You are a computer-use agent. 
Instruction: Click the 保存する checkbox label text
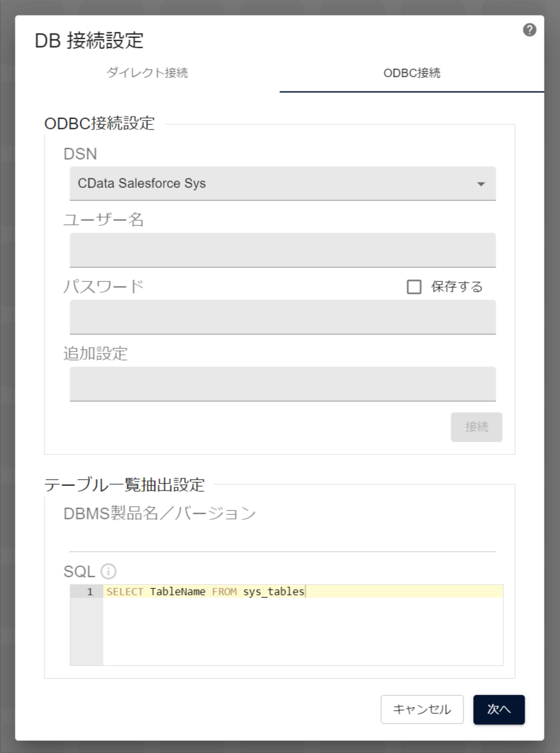(x=457, y=287)
